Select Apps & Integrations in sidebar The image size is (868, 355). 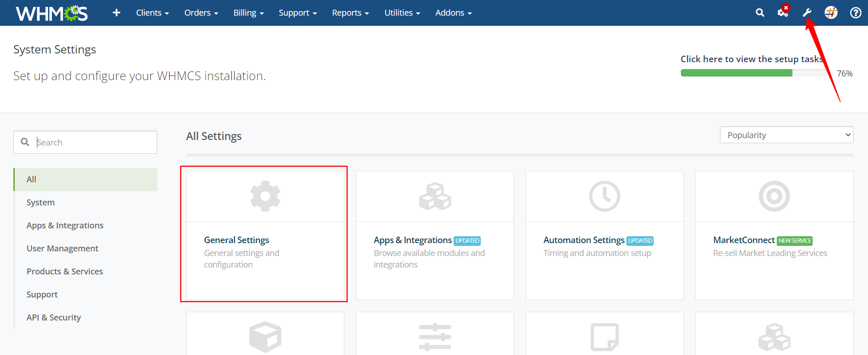(65, 226)
